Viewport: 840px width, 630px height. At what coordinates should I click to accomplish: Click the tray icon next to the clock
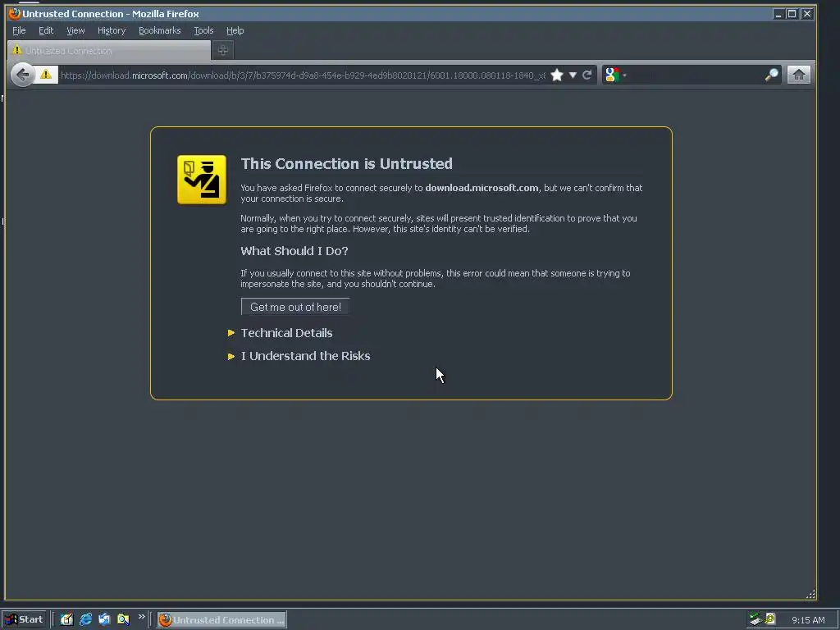(770, 619)
